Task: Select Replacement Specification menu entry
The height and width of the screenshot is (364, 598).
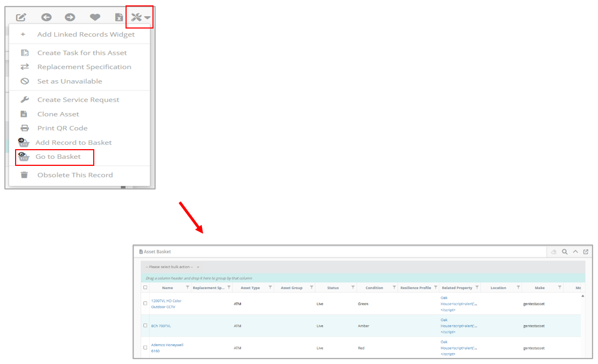Action: [x=79, y=67]
